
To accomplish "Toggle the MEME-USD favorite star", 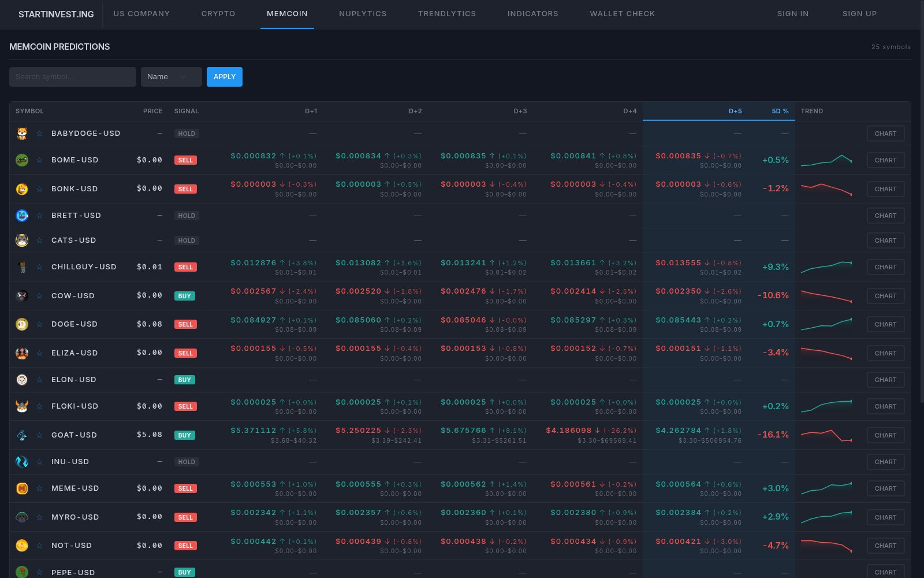I will [x=40, y=488].
